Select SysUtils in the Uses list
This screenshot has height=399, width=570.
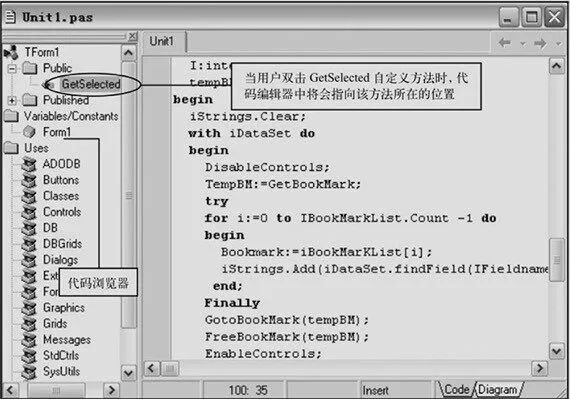coord(61,371)
